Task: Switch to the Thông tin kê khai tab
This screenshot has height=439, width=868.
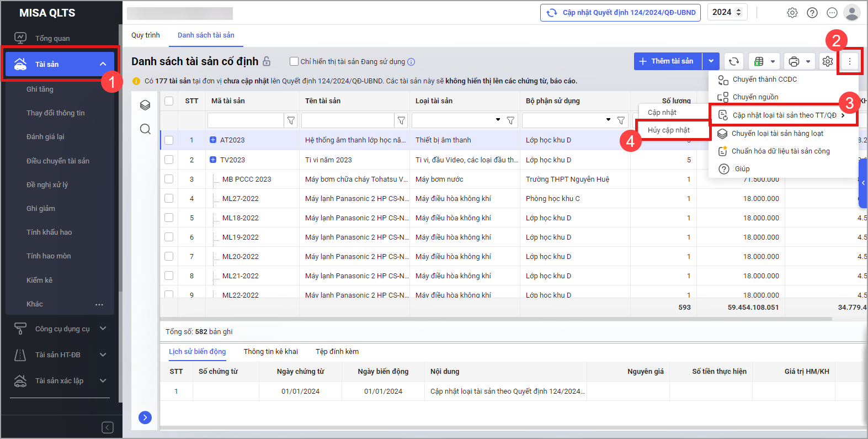Action: [270, 352]
